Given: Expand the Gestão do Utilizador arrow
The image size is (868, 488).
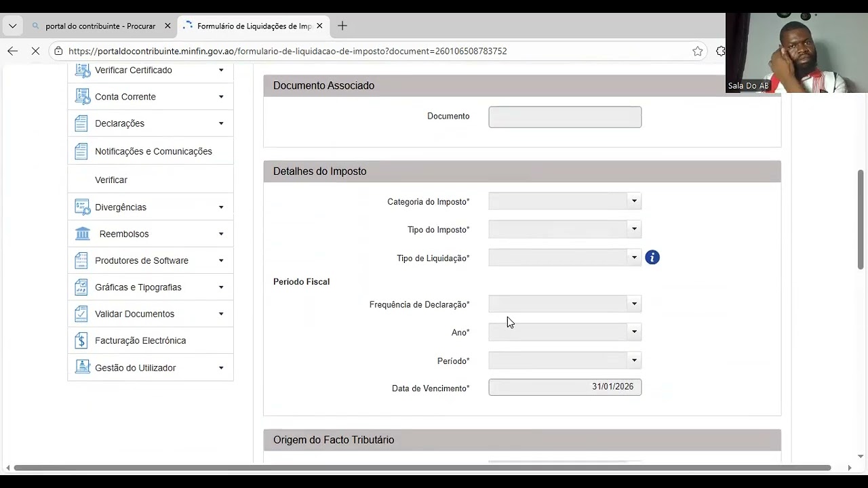Looking at the screenshot, I should (x=221, y=367).
